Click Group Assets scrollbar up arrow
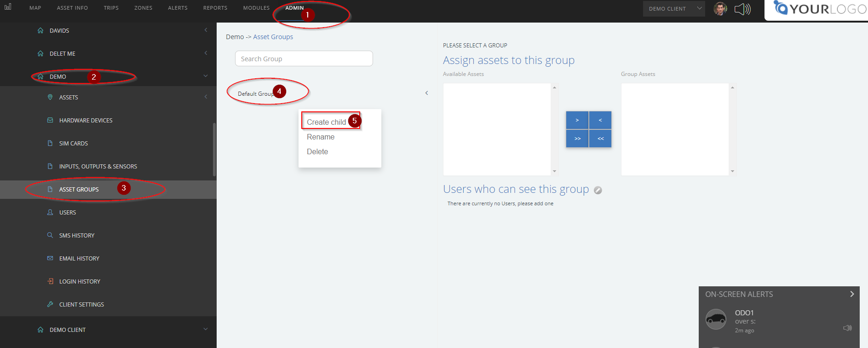Viewport: 868px width, 348px height. [x=733, y=87]
